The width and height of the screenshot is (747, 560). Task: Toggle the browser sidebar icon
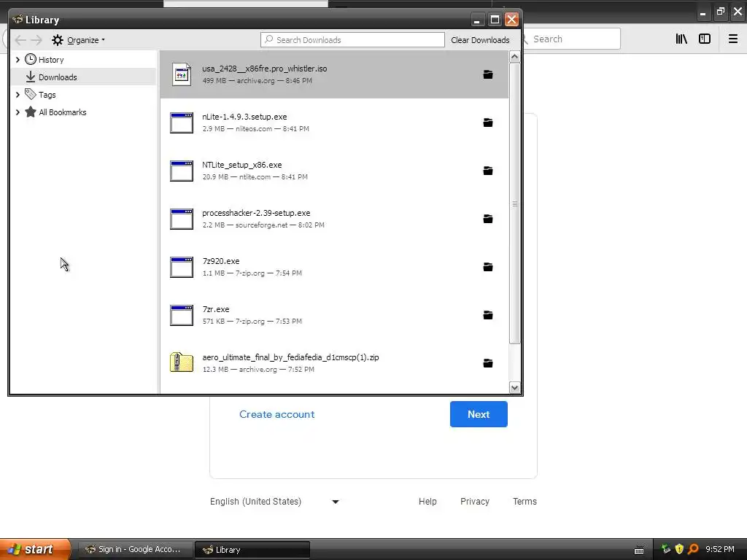(705, 39)
